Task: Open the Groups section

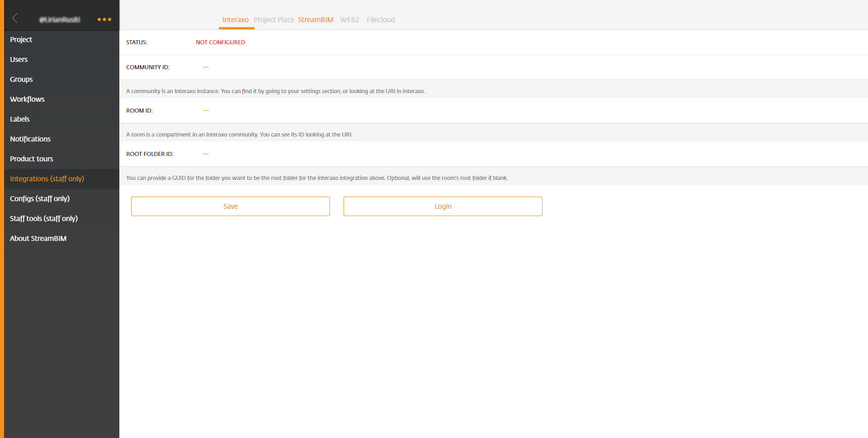Action: tap(61, 79)
